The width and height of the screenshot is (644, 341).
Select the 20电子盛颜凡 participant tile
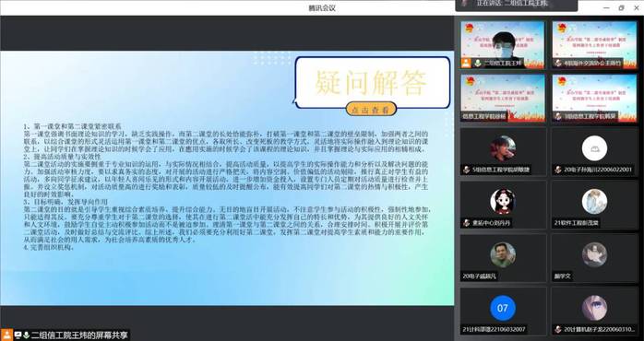pyautogui.click(x=503, y=258)
